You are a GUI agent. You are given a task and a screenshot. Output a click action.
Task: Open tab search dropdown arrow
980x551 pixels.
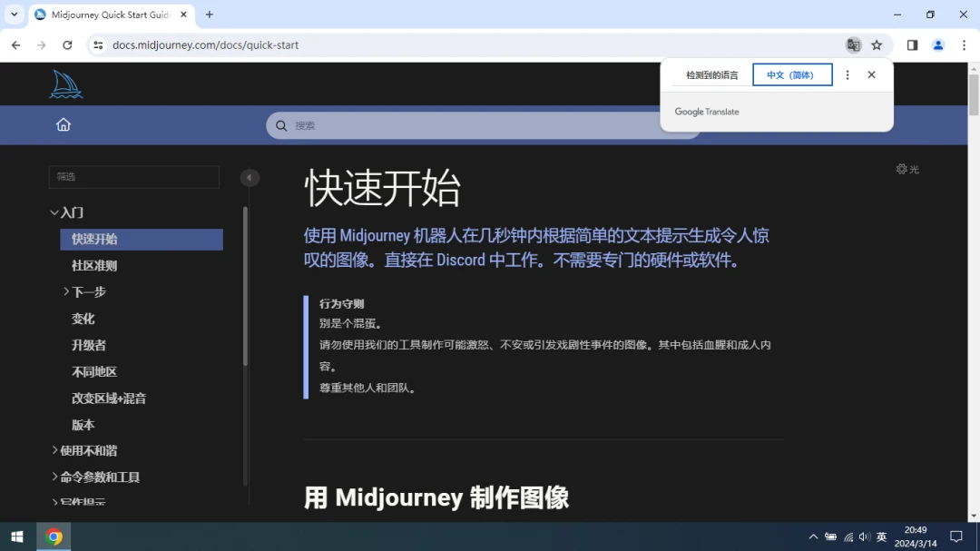pyautogui.click(x=14, y=15)
